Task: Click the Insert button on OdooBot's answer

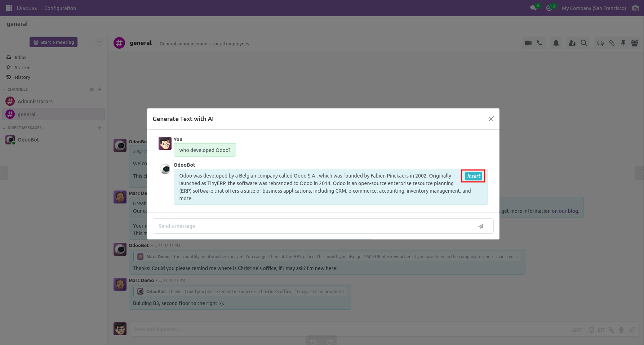Action: coord(473,176)
